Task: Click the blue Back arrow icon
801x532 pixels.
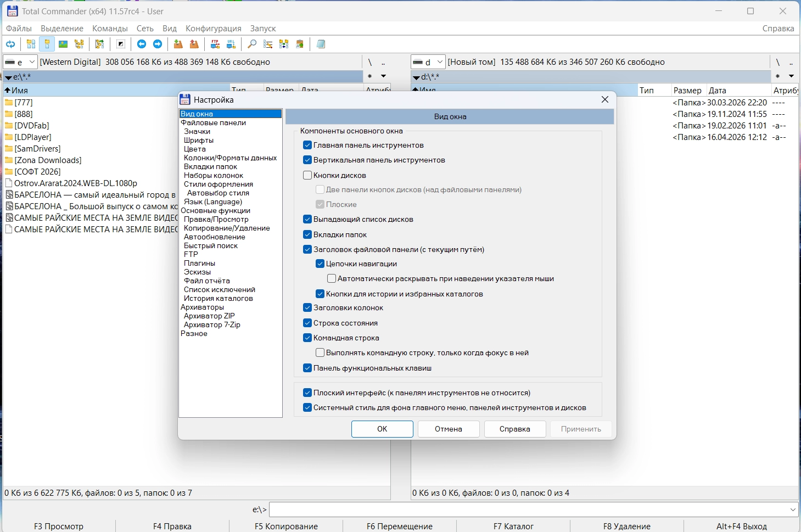Action: [x=142, y=44]
